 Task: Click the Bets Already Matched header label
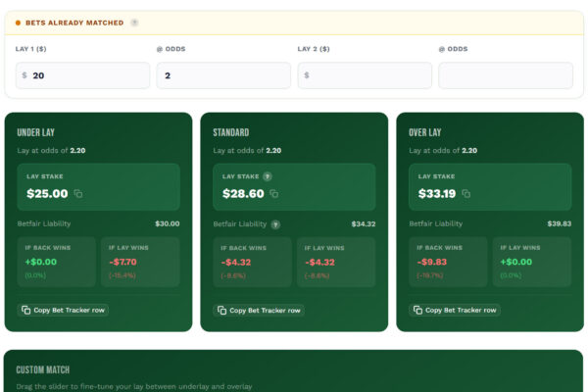[x=74, y=23]
